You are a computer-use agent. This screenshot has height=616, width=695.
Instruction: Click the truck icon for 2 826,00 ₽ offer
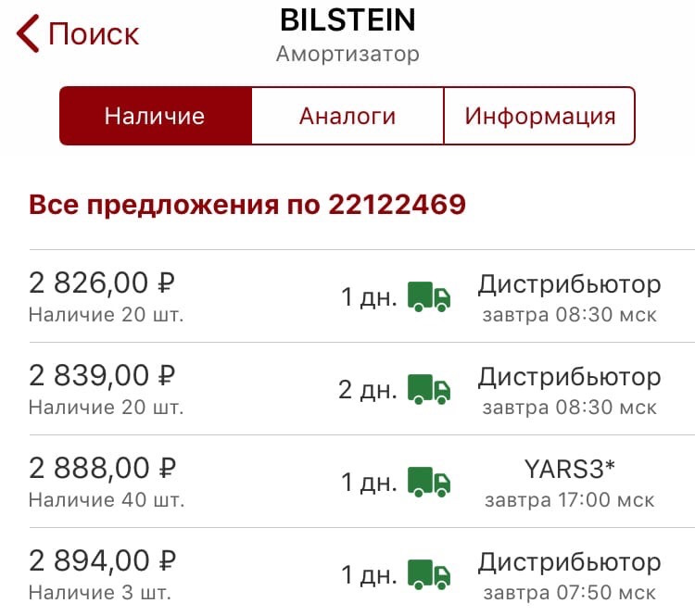[429, 296]
